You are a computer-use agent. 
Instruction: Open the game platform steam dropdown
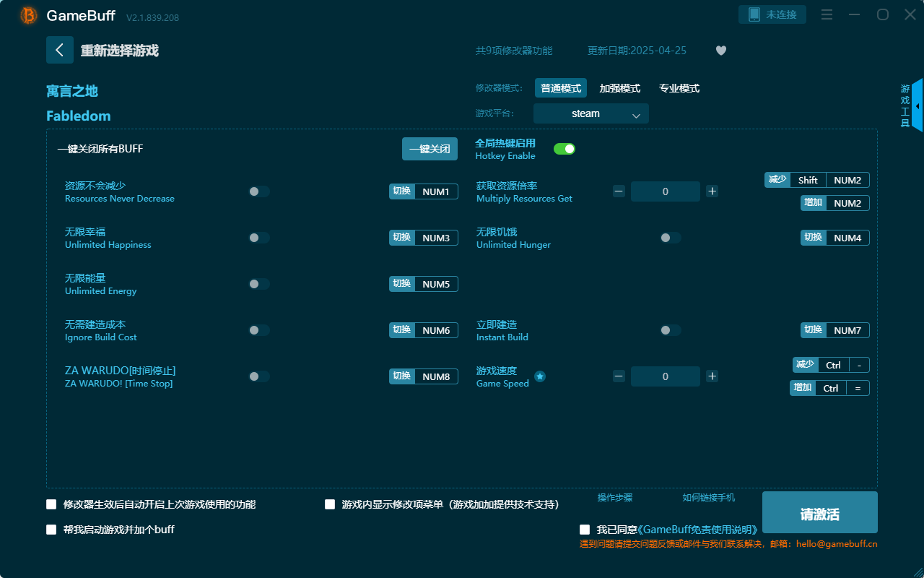591,113
